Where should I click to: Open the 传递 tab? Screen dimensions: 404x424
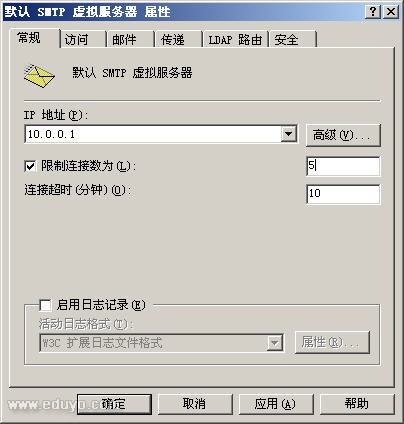click(179, 40)
